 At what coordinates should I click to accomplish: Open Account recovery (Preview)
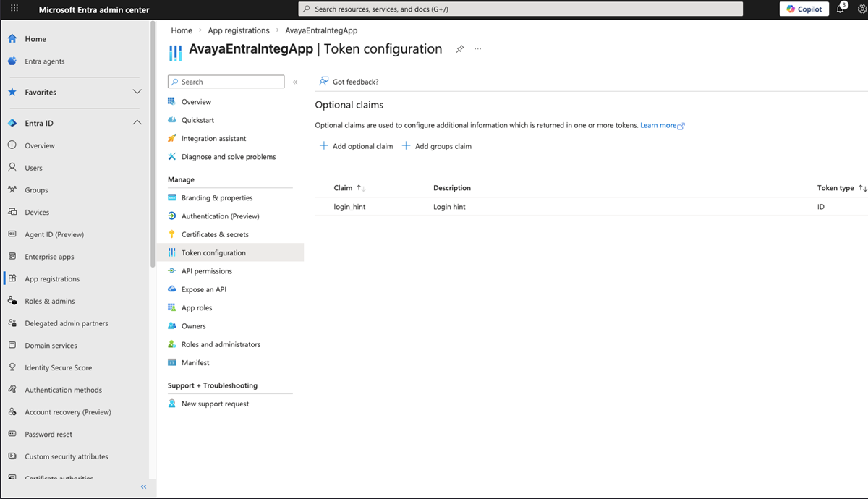click(x=67, y=412)
